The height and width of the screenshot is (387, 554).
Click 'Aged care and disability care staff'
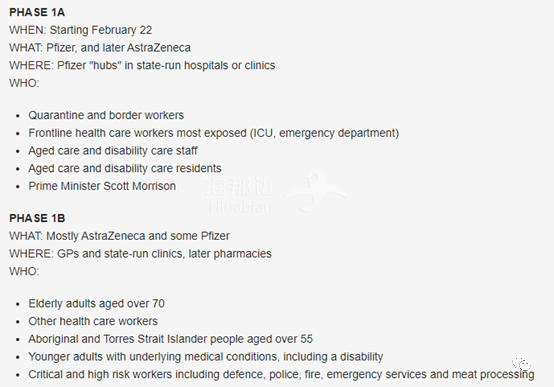pos(113,151)
